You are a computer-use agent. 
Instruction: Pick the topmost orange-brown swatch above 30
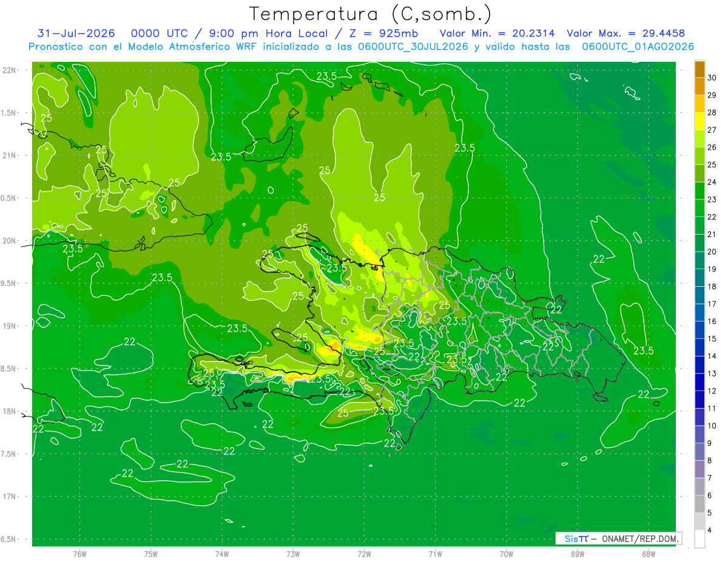(x=700, y=69)
